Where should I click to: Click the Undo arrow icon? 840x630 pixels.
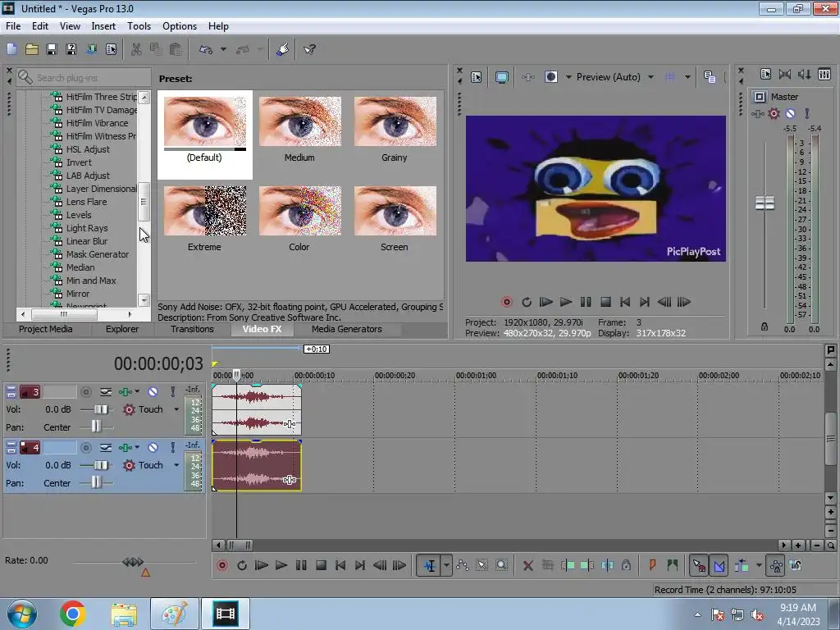[x=206, y=49]
